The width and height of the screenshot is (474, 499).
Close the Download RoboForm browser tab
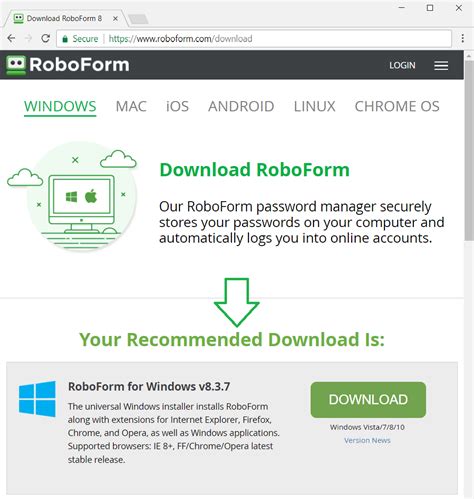coord(115,19)
